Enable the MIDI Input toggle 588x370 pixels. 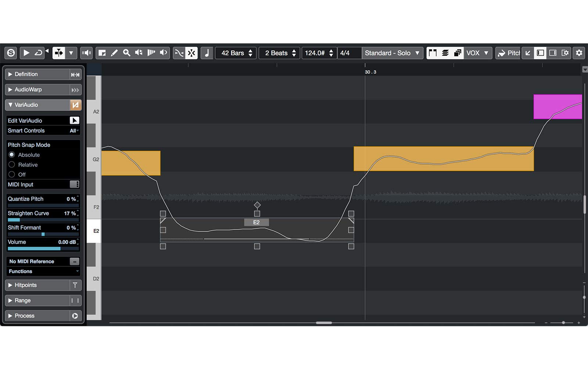click(x=74, y=184)
